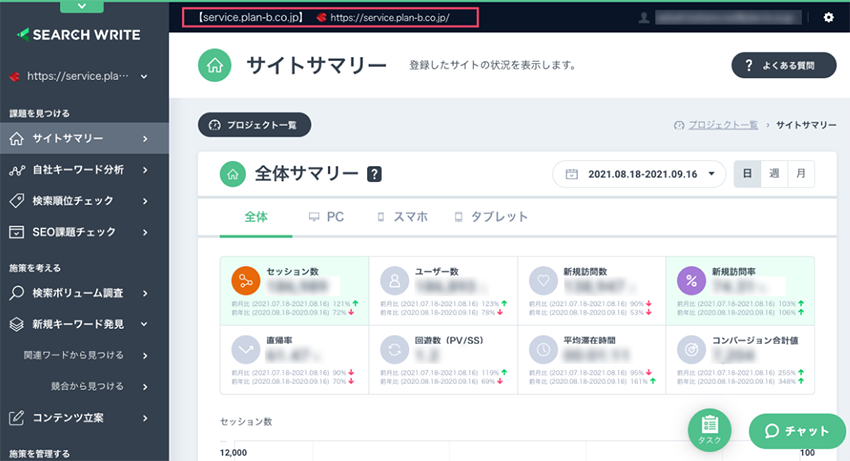Collapse 新規キーワード発見 submenu
This screenshot has width=850, height=461.
click(85, 324)
